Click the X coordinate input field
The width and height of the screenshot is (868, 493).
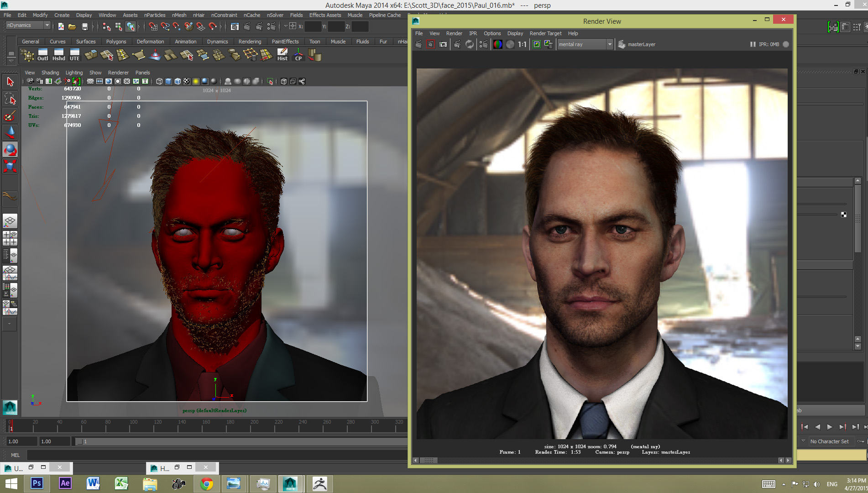coord(313,26)
